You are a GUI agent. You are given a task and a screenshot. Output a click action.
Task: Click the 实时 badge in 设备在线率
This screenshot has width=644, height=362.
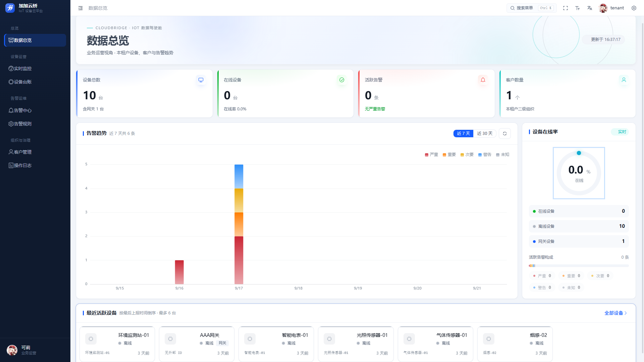point(620,132)
